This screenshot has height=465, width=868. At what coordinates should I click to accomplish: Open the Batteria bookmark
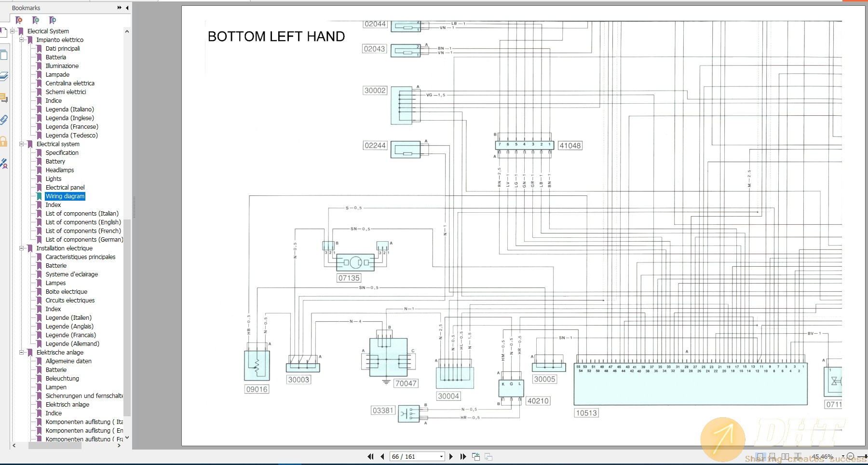pos(56,57)
